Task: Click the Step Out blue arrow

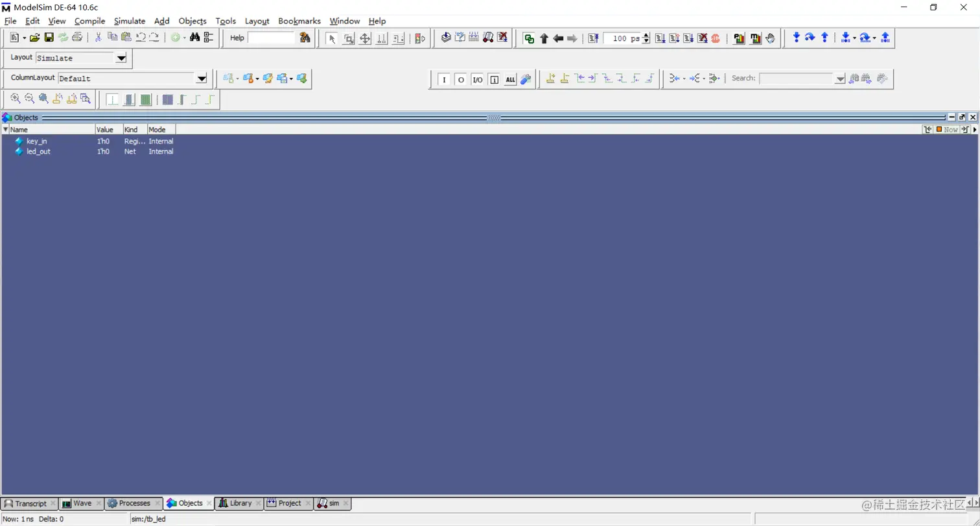Action: [824, 38]
